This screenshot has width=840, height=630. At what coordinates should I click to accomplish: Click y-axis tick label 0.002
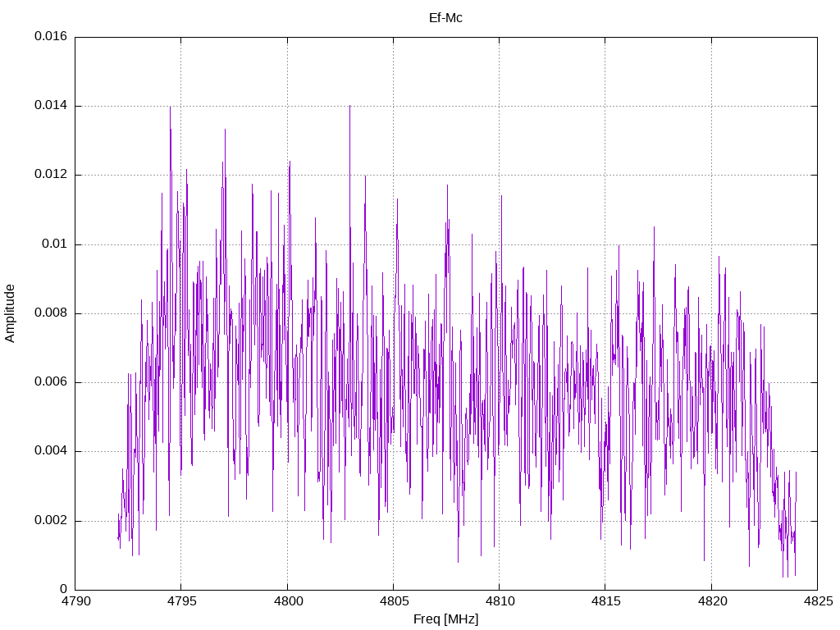[51, 521]
